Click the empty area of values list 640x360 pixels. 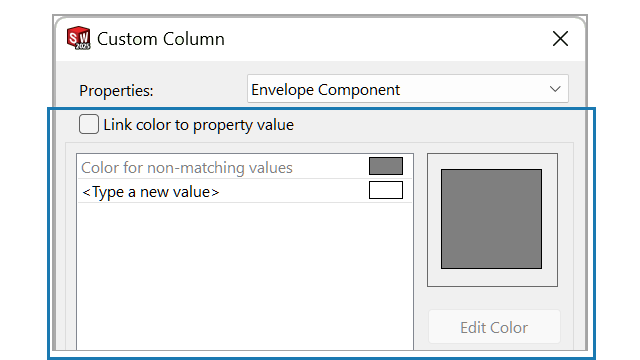click(x=244, y=276)
